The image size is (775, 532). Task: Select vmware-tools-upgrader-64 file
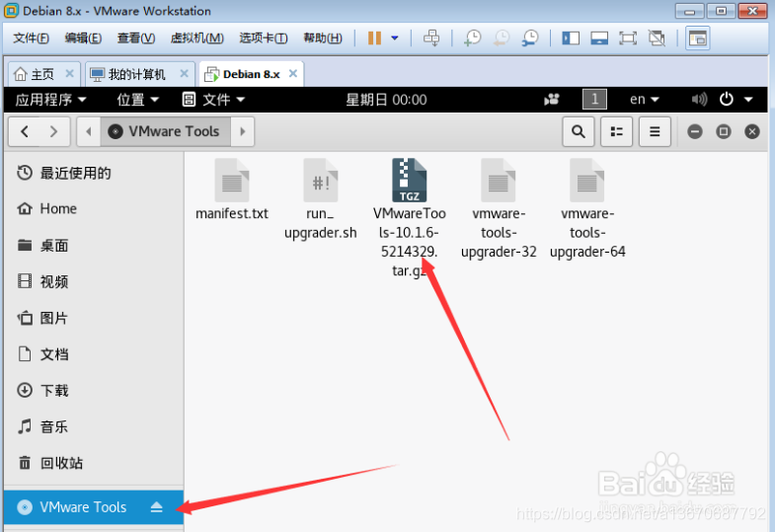(587, 208)
